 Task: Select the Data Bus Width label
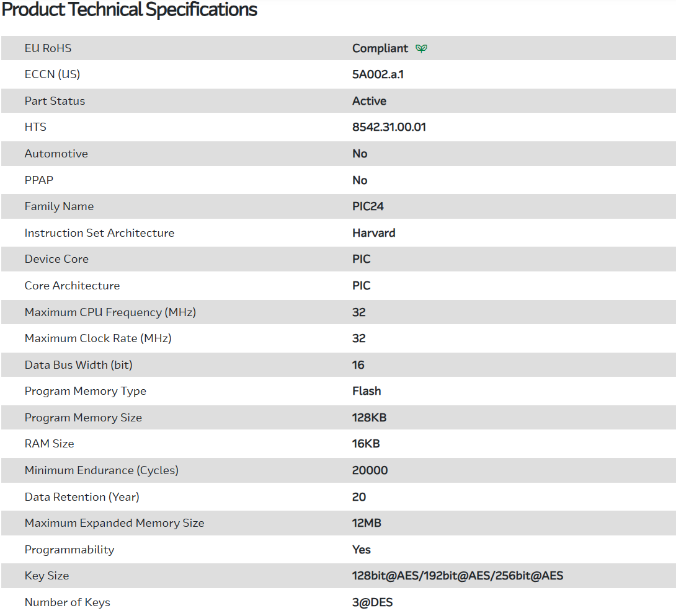point(78,365)
